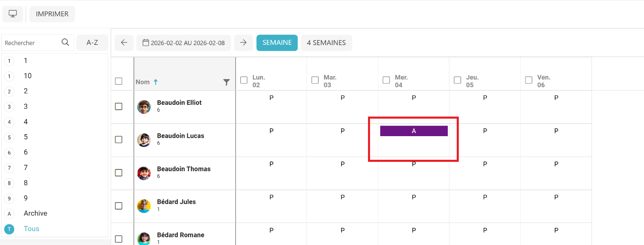Go to the previous week arrow
The height and width of the screenshot is (245, 644).
pos(124,42)
